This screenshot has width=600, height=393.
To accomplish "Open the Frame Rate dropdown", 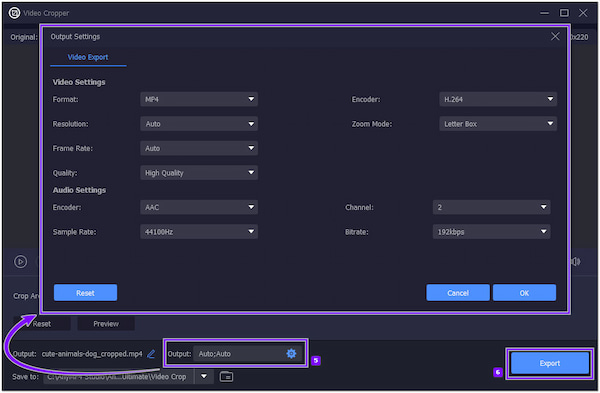I will [x=199, y=148].
